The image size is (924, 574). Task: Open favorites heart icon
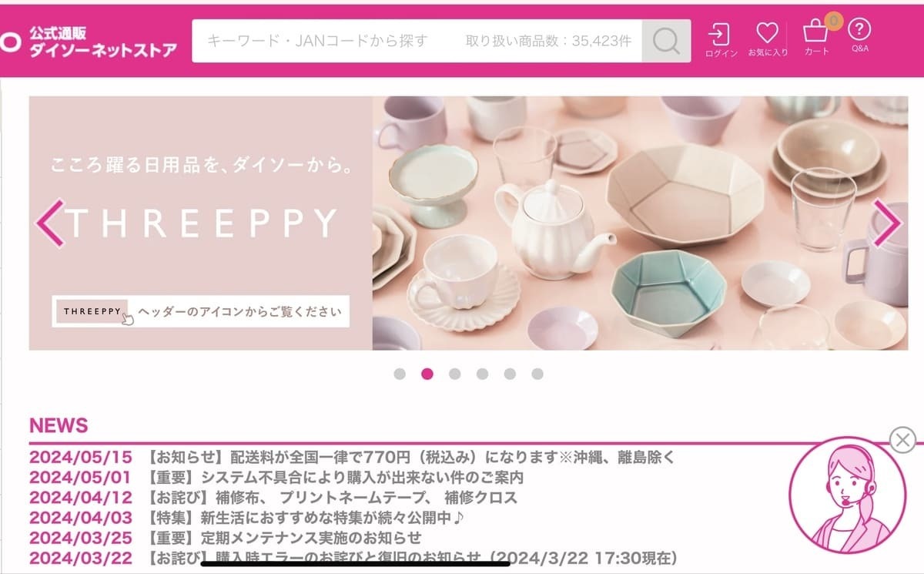[x=767, y=40]
